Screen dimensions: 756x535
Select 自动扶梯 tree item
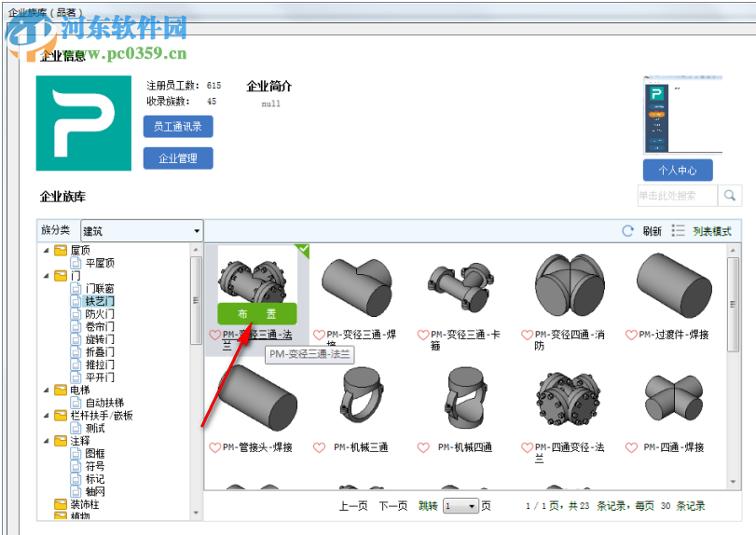[104, 403]
